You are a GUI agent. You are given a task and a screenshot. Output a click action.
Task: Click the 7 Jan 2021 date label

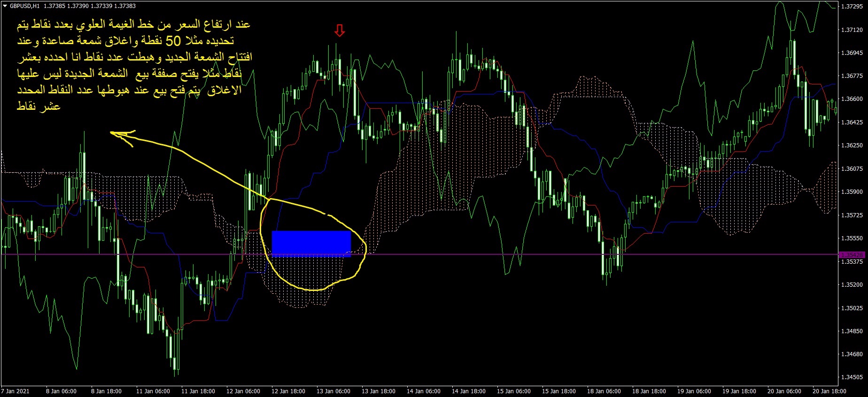pos(15,391)
